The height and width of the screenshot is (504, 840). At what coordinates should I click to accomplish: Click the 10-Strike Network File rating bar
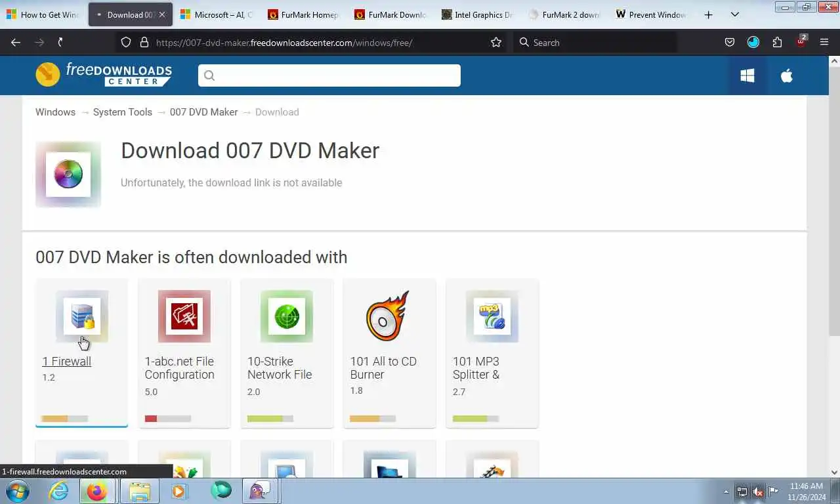[270, 419]
